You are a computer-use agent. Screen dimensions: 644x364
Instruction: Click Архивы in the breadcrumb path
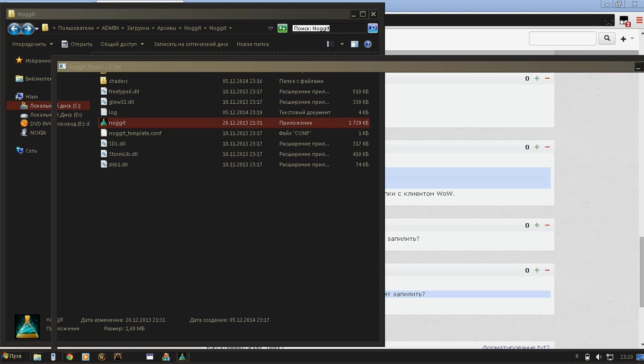tap(166, 28)
